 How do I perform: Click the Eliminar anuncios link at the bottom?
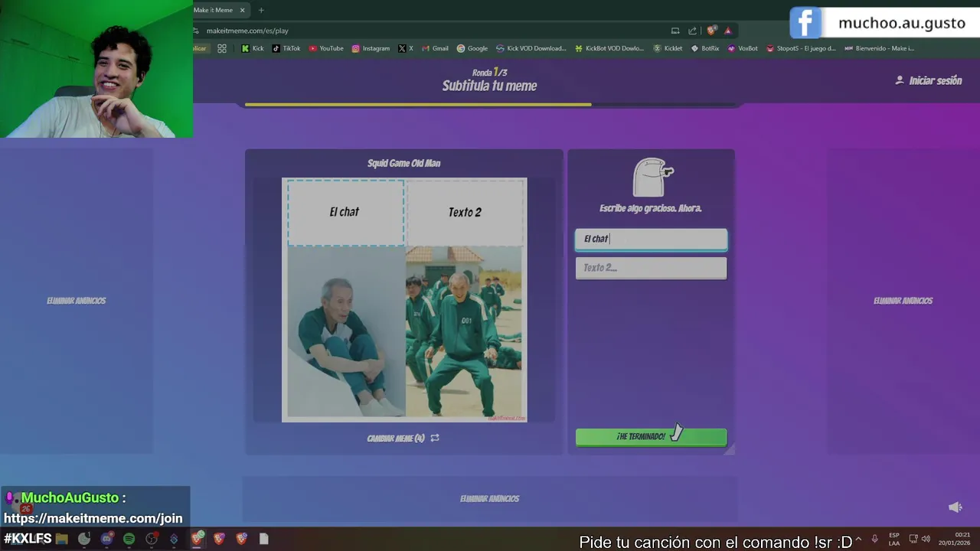pyautogui.click(x=490, y=499)
